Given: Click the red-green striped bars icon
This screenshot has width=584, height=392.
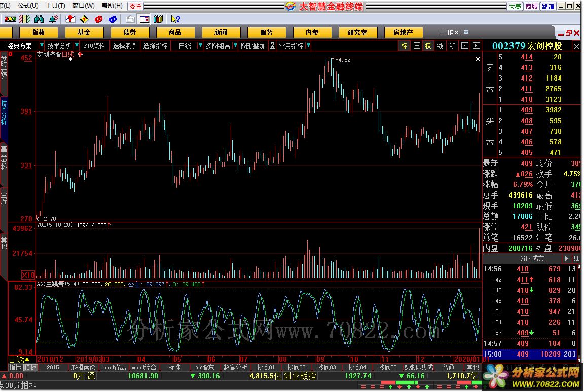Looking at the screenshot, I should click(24, 19).
